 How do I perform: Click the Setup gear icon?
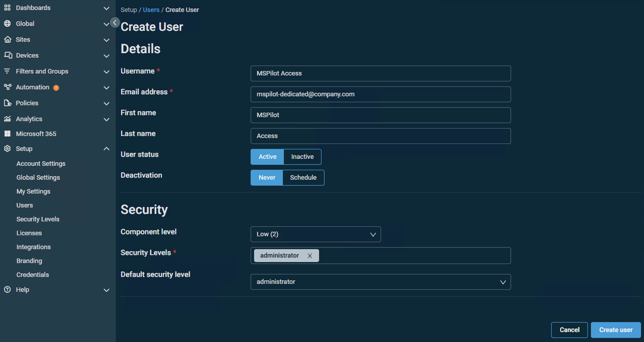tap(7, 149)
